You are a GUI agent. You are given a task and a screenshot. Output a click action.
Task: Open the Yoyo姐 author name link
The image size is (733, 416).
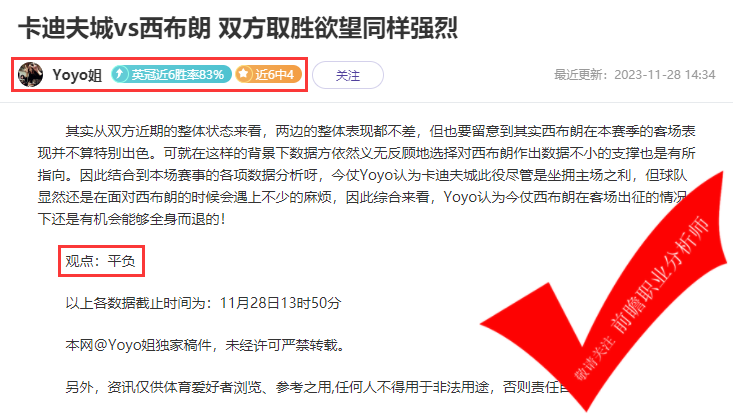tap(77, 75)
